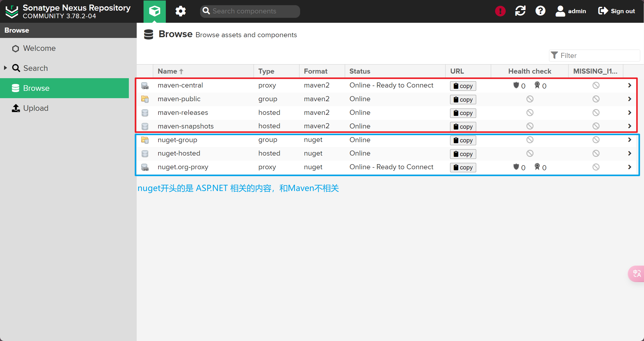This screenshot has height=341, width=644.
Task: Sign out of Nexus Repository
Action: (x=616, y=11)
